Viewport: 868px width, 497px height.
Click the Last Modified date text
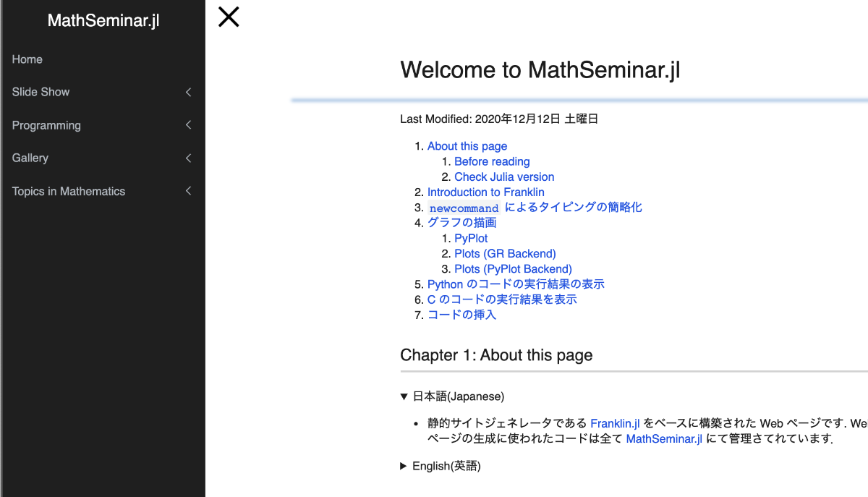[x=499, y=119]
